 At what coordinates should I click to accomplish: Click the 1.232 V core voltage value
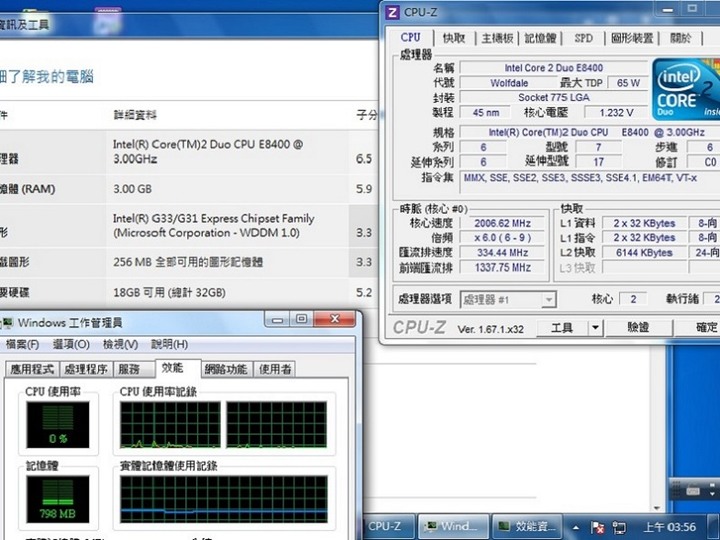pos(616,112)
